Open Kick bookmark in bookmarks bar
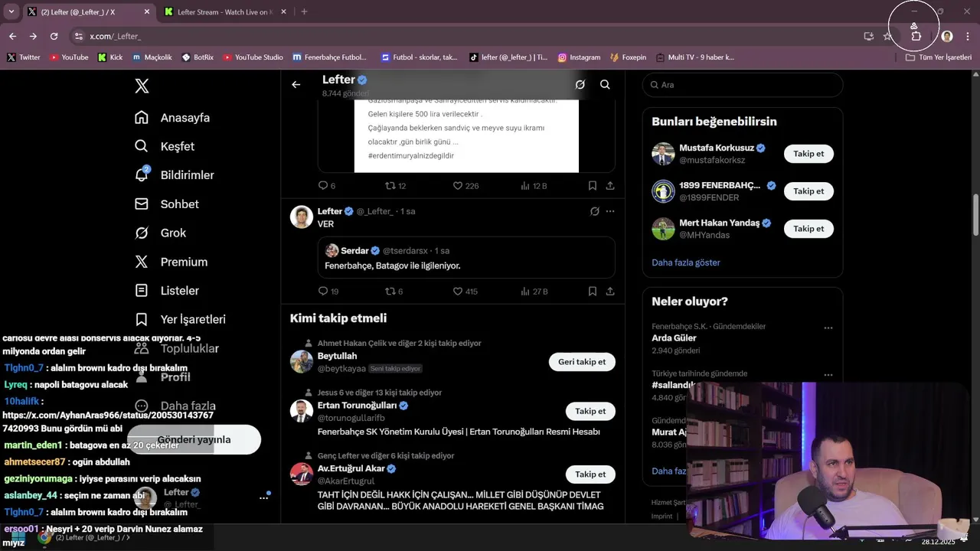The height and width of the screenshot is (551, 980). [110, 57]
